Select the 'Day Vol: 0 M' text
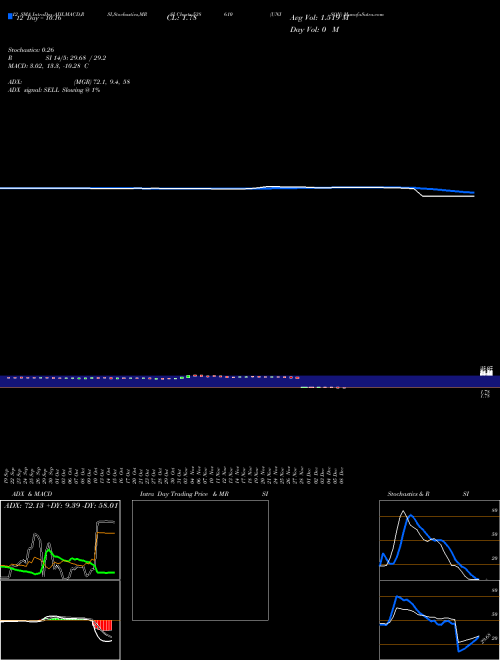Screen dimensions: 500x660 [x=314, y=30]
